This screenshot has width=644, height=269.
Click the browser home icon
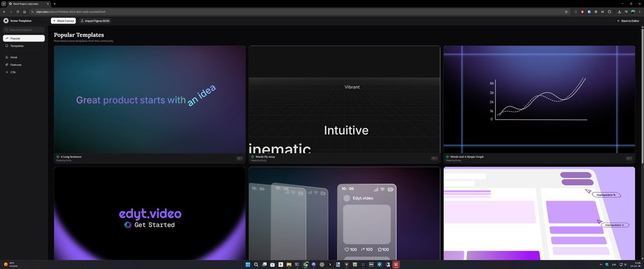click(x=24, y=11)
